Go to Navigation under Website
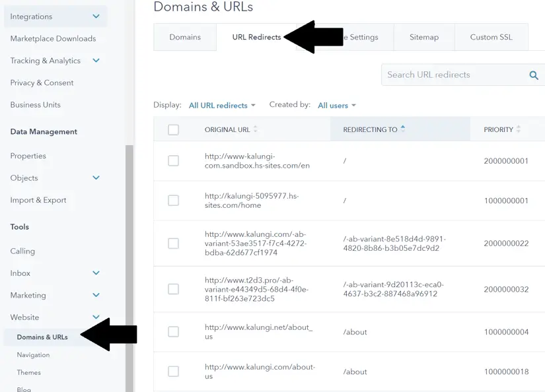The width and height of the screenshot is (545, 392). (33, 355)
